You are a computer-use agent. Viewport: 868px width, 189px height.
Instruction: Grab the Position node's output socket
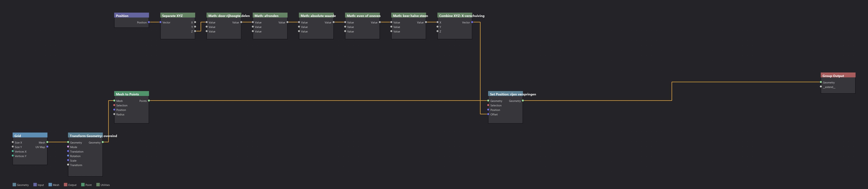tap(149, 22)
